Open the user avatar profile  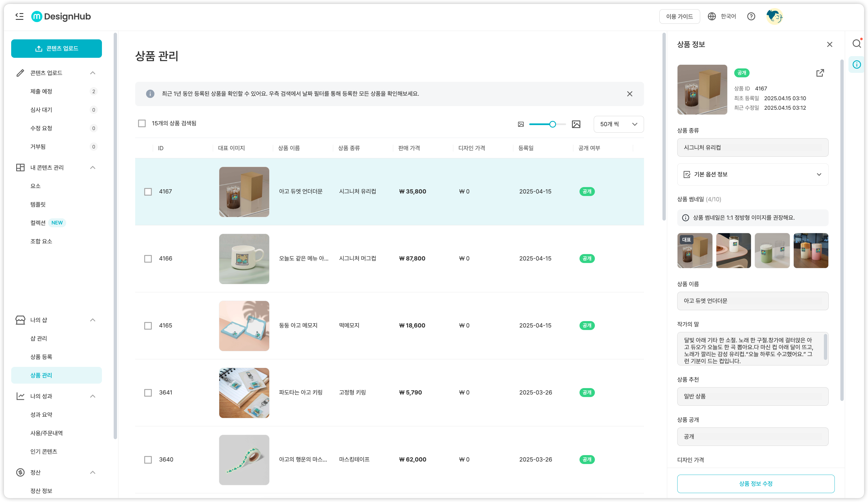[x=774, y=16]
